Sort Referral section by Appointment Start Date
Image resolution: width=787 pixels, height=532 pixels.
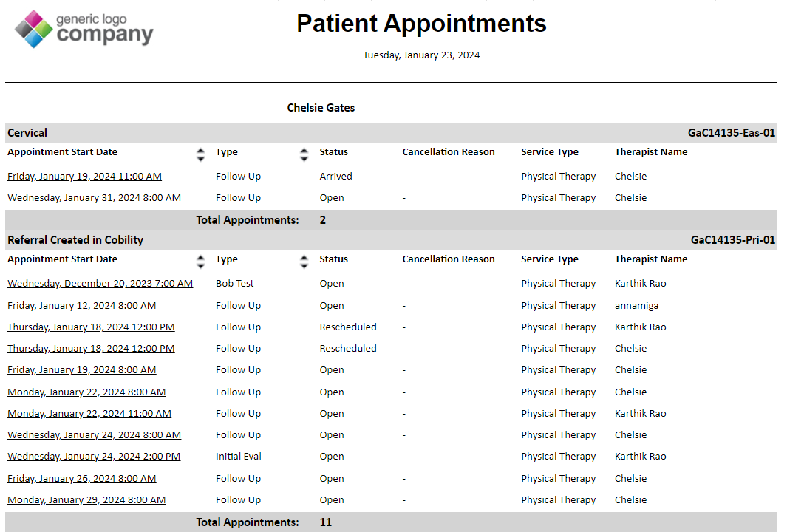click(200, 262)
